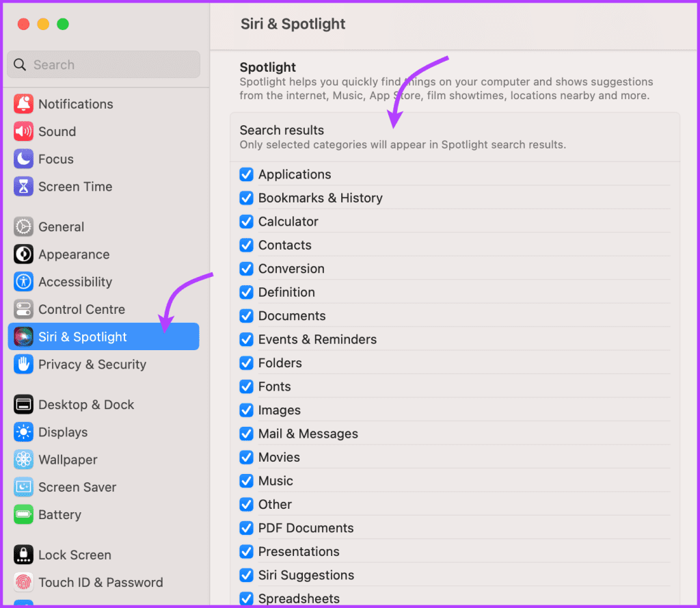Click the Sound speaker icon
700x608 pixels.
click(23, 131)
